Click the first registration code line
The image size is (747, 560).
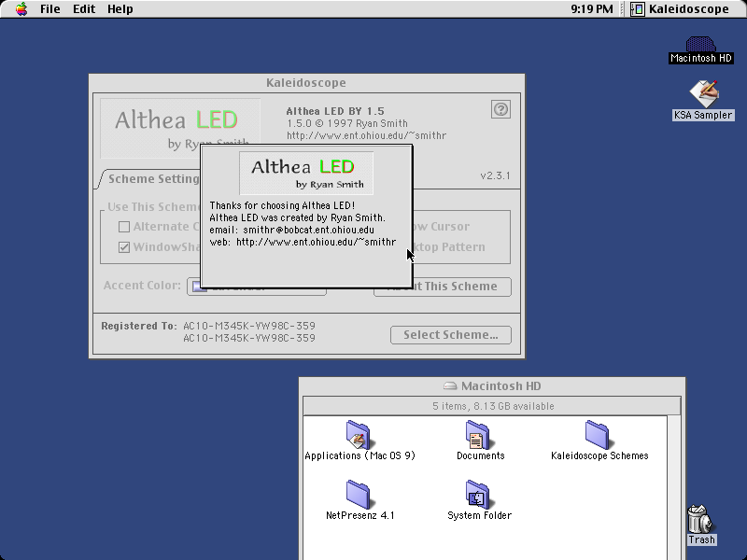click(249, 326)
